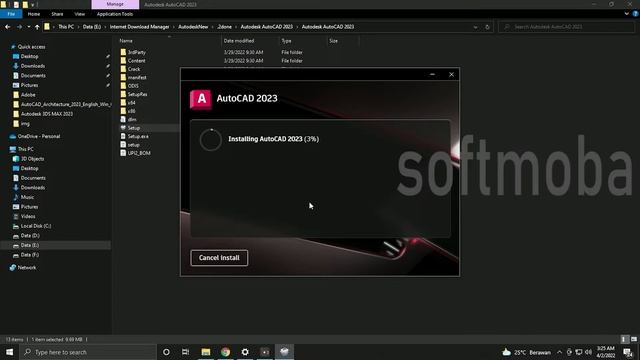The width and height of the screenshot is (640, 360).
Task: Open Settings gear on the taskbar
Action: [245, 352]
